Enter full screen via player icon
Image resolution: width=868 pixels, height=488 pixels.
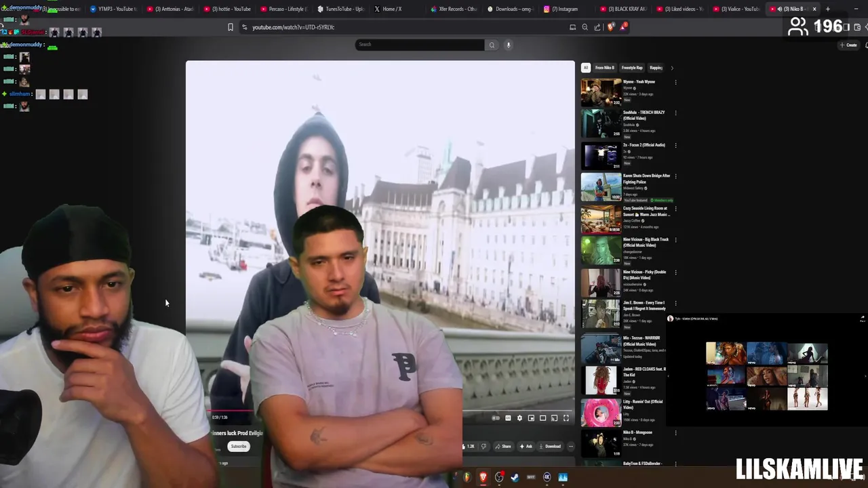(566, 418)
